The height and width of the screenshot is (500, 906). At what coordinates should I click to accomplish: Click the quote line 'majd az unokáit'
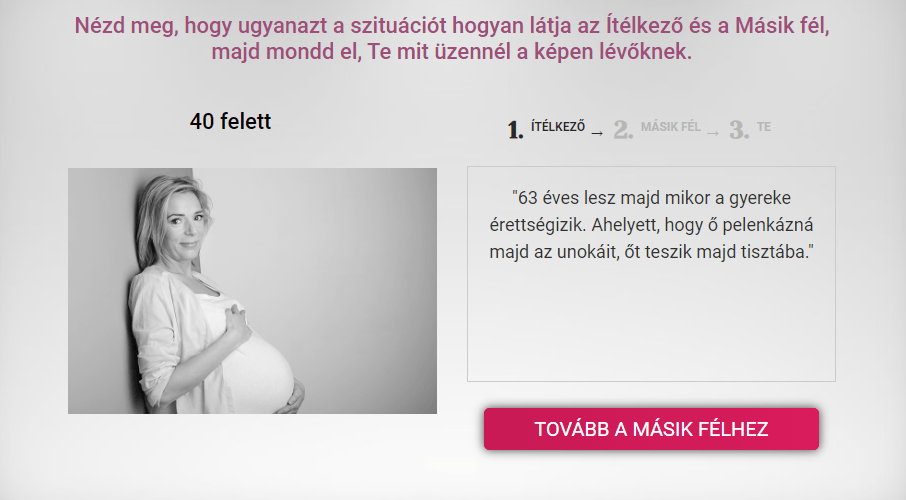tap(651, 252)
